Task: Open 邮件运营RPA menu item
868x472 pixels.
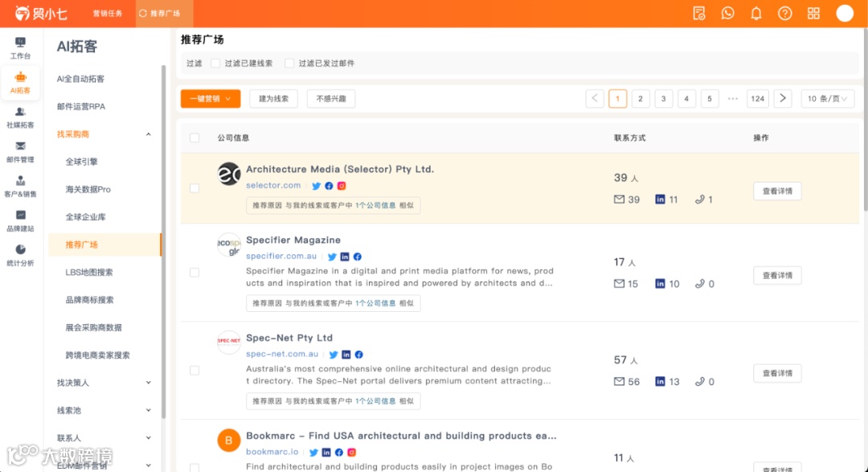Action: pyautogui.click(x=81, y=106)
